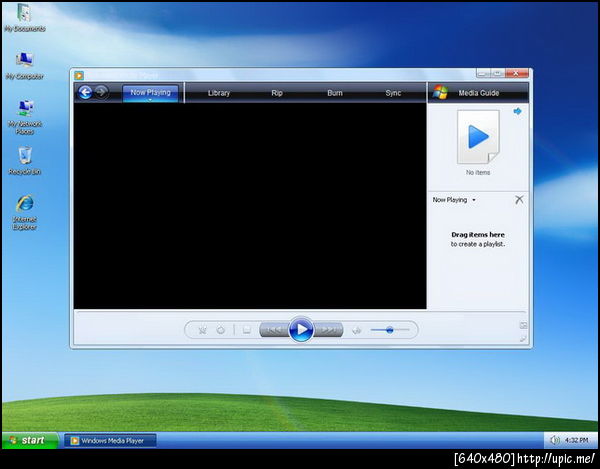Close the Media Player window
Image resolution: width=600 pixels, height=469 pixels.
click(x=516, y=73)
